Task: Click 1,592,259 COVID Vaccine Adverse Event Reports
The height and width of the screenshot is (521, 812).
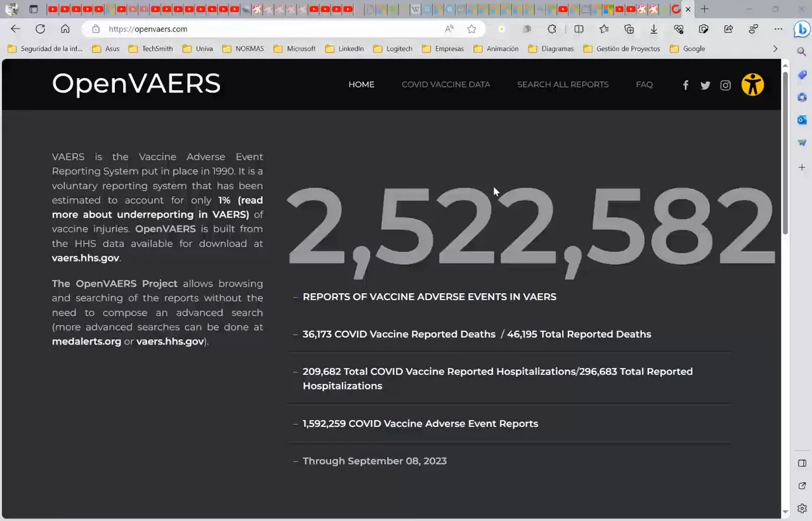Action: (420, 424)
